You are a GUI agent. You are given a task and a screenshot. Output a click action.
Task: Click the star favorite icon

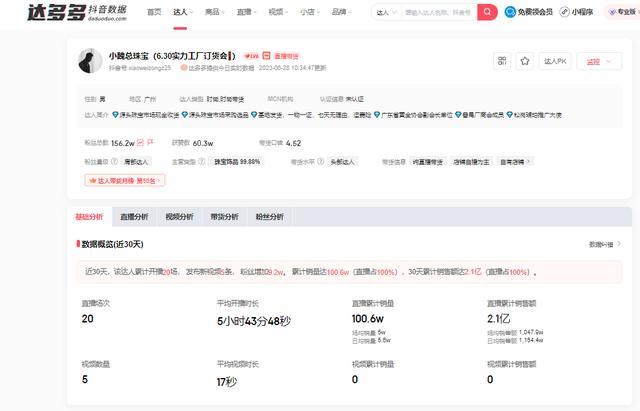(x=525, y=61)
